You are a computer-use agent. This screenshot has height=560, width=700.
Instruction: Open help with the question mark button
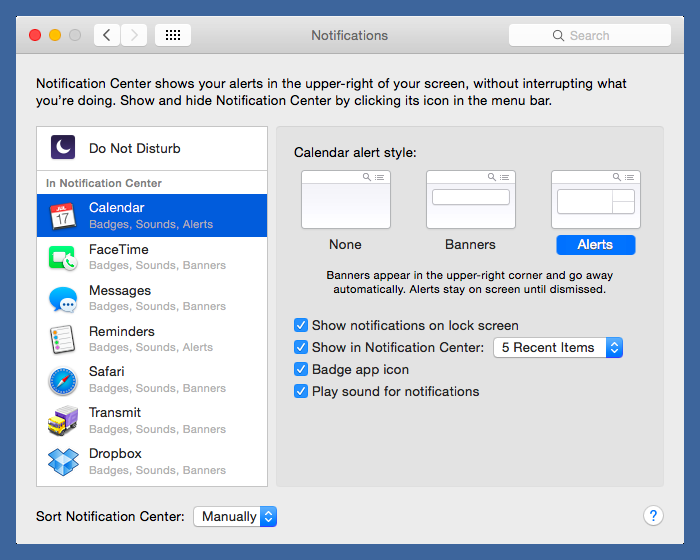click(x=653, y=516)
